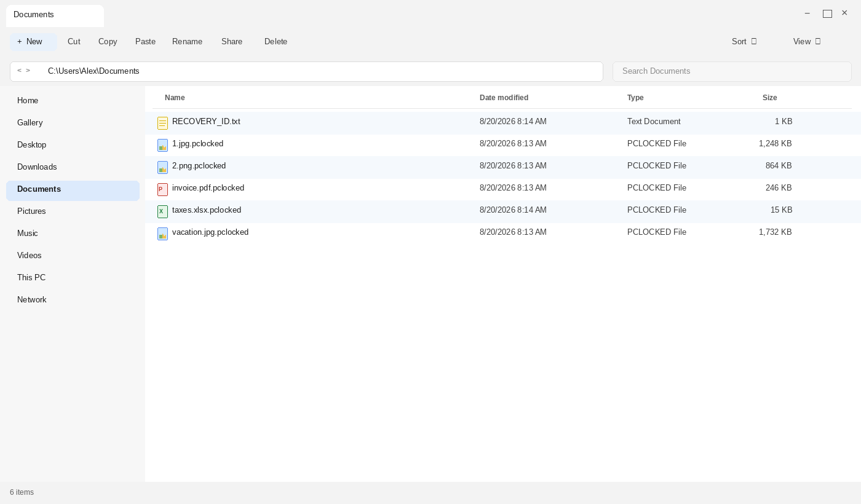The width and height of the screenshot is (861, 504).
Task: Maximize the Documents window
Action: tap(827, 14)
